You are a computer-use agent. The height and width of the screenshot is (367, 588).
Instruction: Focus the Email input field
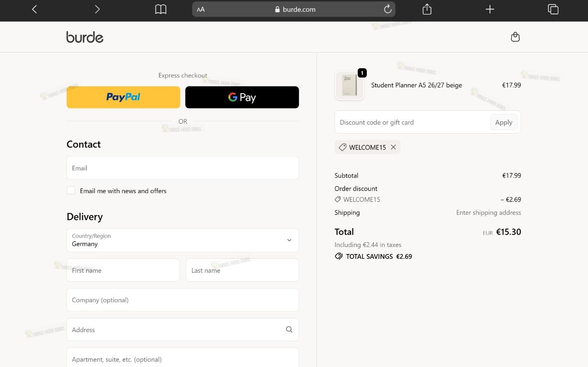183,168
